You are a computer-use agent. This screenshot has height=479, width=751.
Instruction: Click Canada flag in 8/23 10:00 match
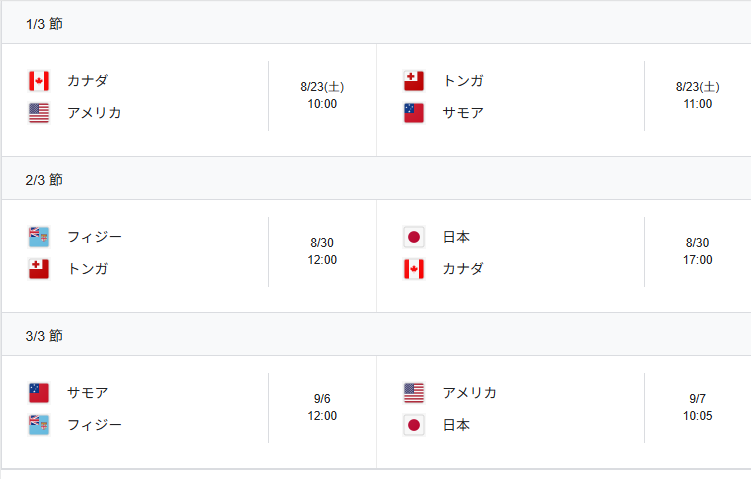pyautogui.click(x=39, y=81)
